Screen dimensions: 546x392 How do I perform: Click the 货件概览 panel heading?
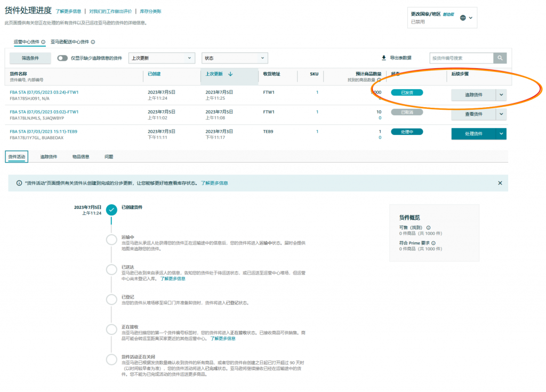pos(409,218)
